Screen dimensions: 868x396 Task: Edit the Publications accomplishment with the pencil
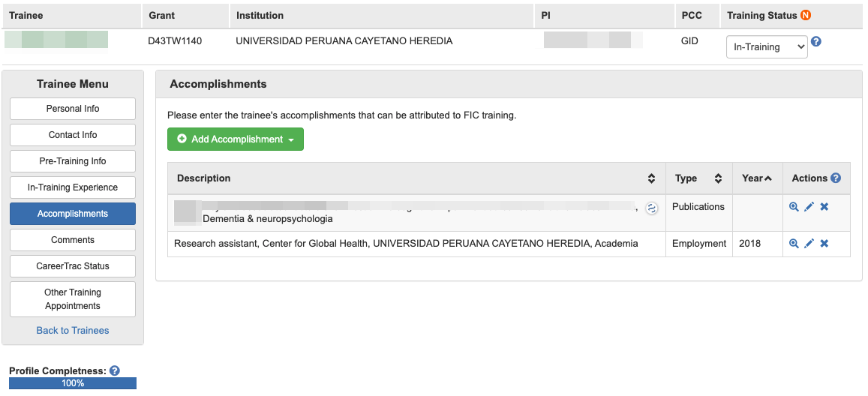pos(809,207)
